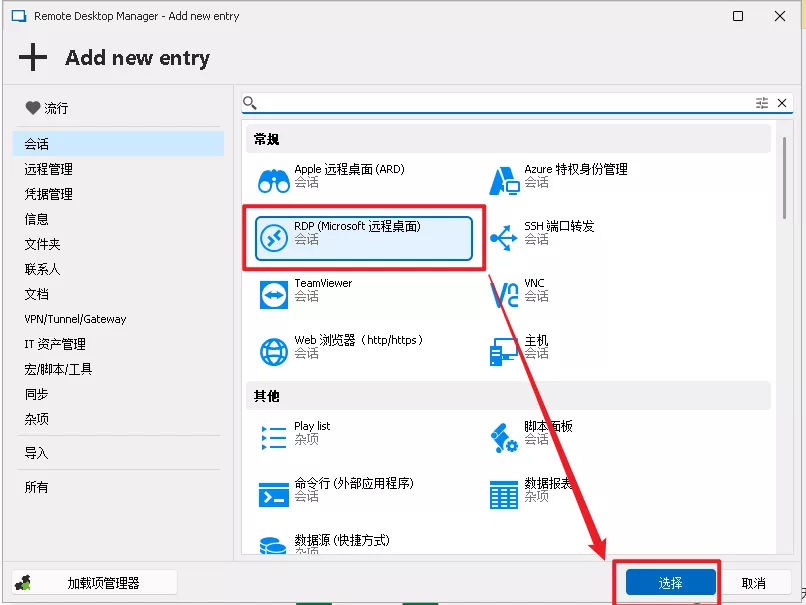Open the search filter options icon
The height and width of the screenshot is (605, 806).
[762, 103]
